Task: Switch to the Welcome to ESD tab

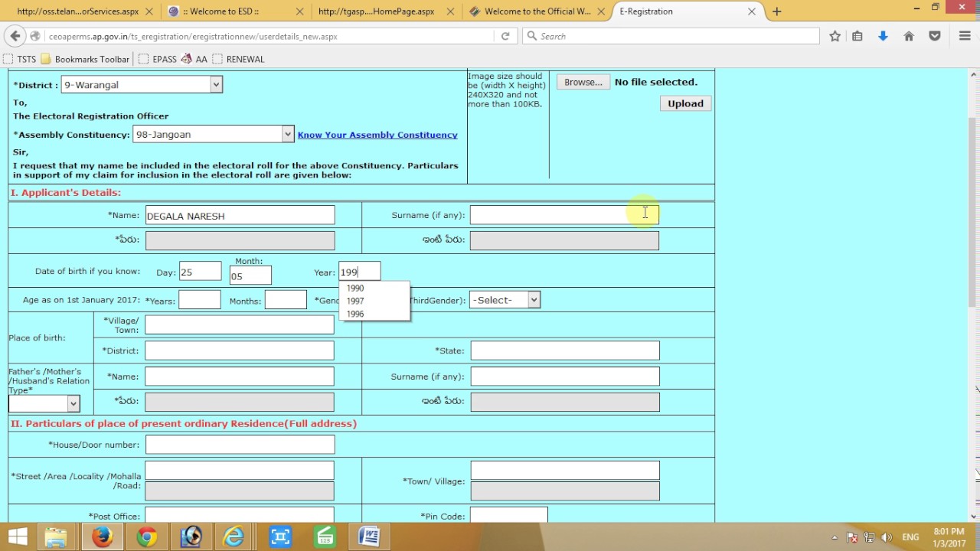Action: click(x=233, y=11)
